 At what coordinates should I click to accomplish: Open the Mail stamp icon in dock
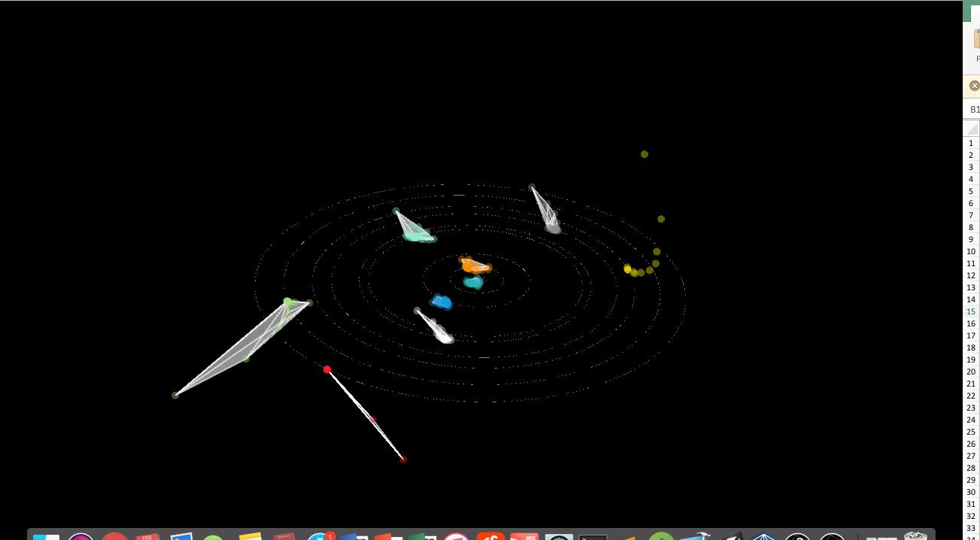pyautogui.click(x=182, y=537)
